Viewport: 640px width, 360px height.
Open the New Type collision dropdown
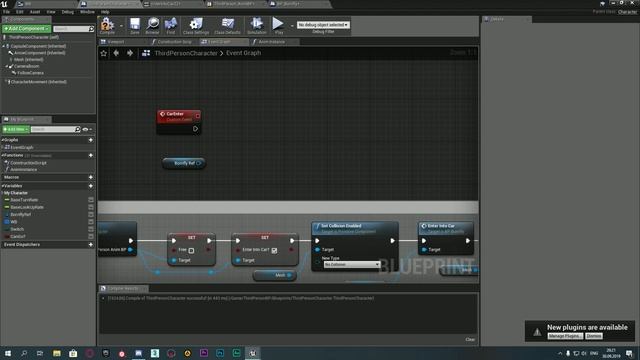(351, 264)
